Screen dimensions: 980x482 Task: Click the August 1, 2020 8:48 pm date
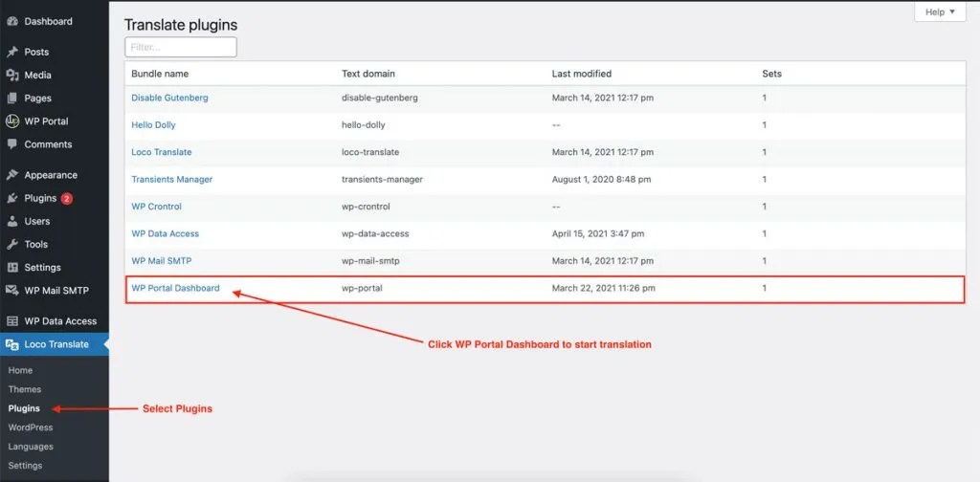[601, 179]
